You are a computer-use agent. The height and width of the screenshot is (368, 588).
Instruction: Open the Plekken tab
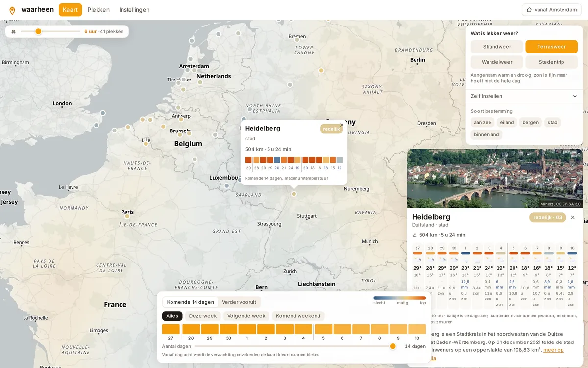tap(98, 10)
